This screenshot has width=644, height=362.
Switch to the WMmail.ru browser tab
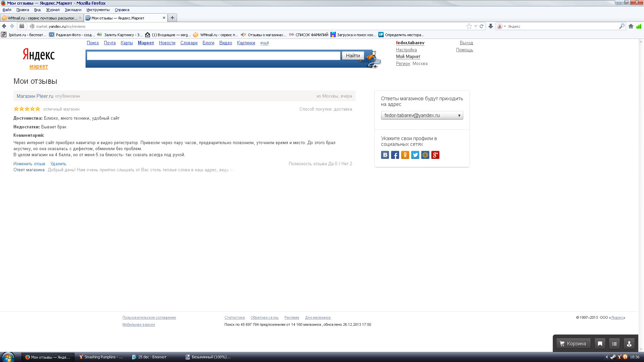42,18
